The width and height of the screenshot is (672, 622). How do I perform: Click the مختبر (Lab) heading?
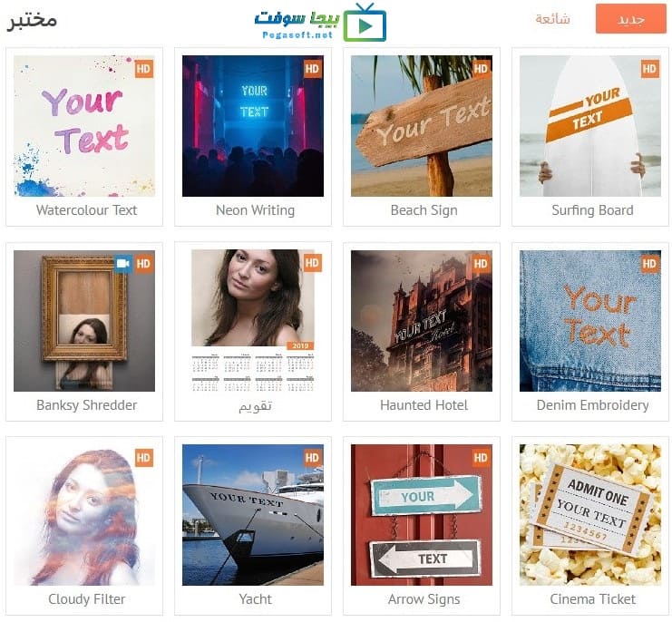(x=32, y=21)
